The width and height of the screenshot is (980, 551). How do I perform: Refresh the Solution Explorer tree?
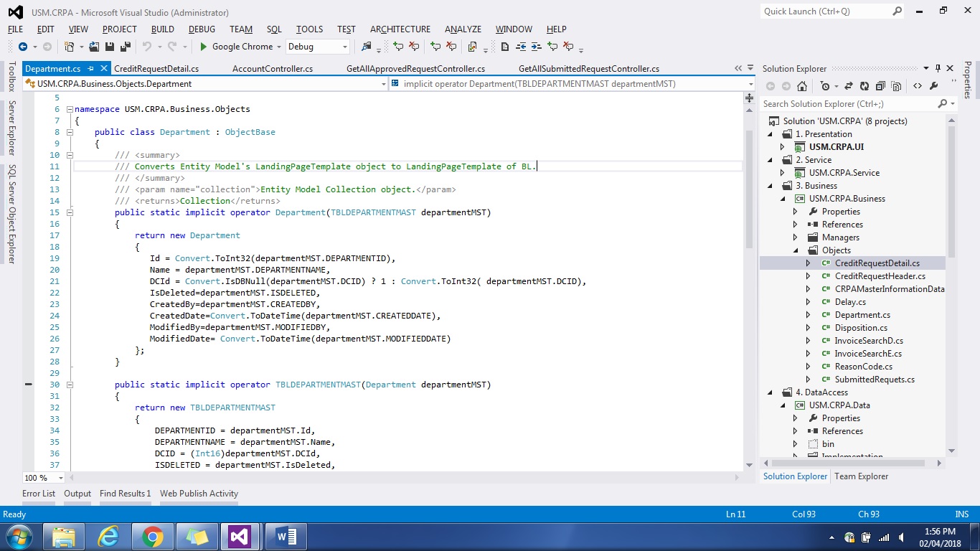(864, 86)
